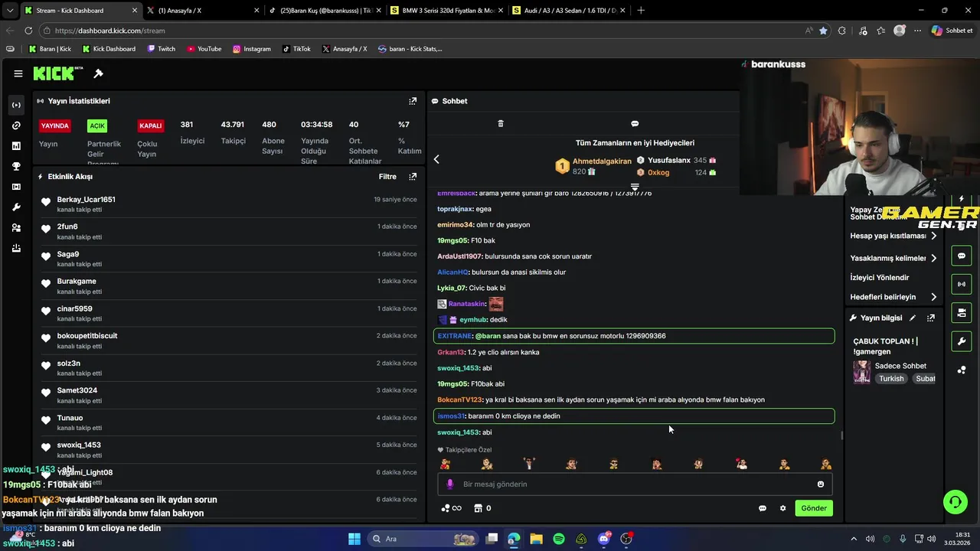The height and width of the screenshot is (551, 980).
Task: Open the Kick Dashboard bookmark
Action: 109,49
